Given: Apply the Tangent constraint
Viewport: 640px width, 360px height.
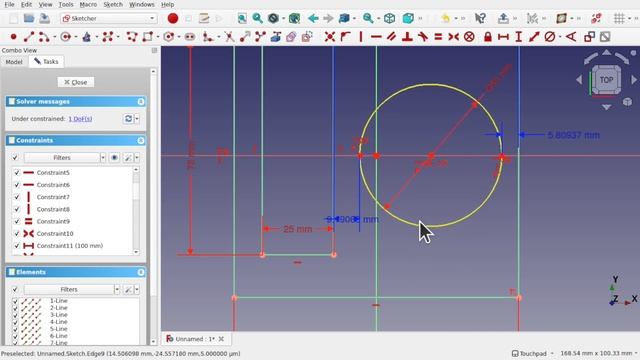Looking at the screenshot, I should pos(423,37).
